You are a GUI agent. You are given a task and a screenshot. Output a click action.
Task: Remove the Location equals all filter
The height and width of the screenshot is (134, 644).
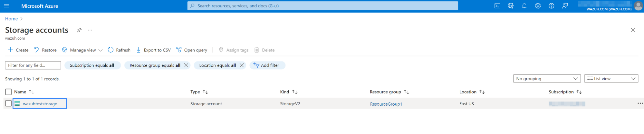click(x=242, y=65)
